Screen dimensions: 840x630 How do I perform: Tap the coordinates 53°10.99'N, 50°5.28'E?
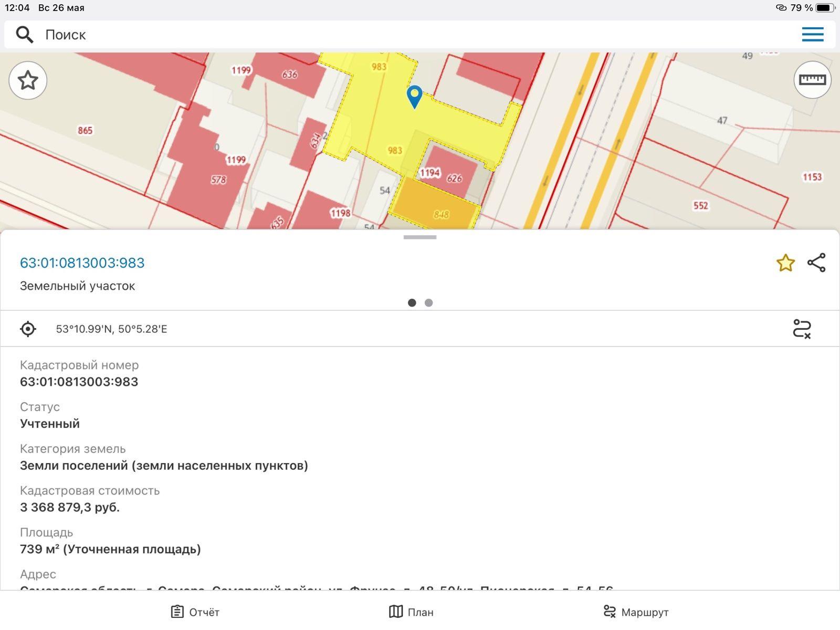[x=111, y=329]
